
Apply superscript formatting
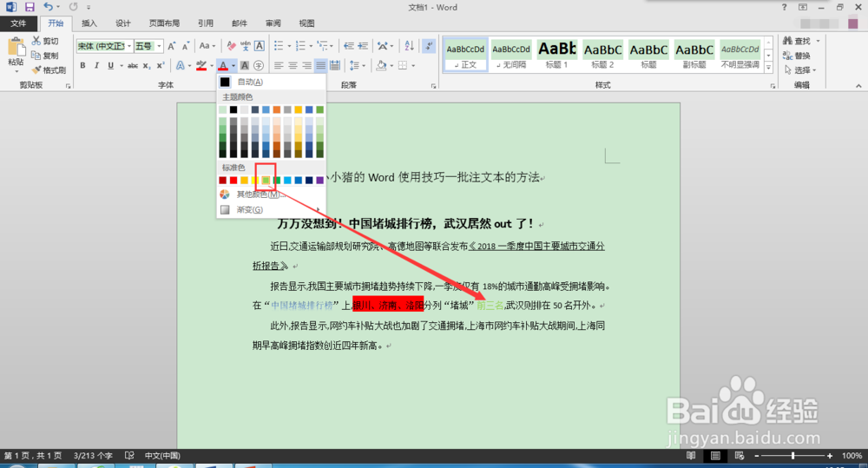161,65
